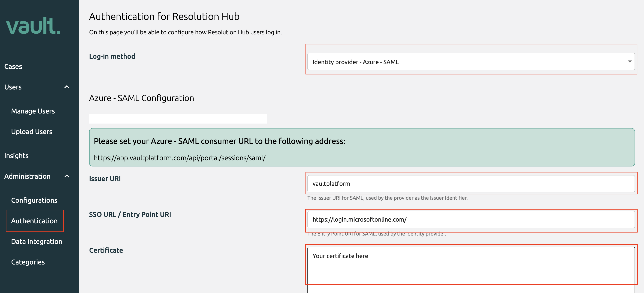Collapse the Users section expander
The height and width of the screenshot is (293, 644).
(67, 87)
